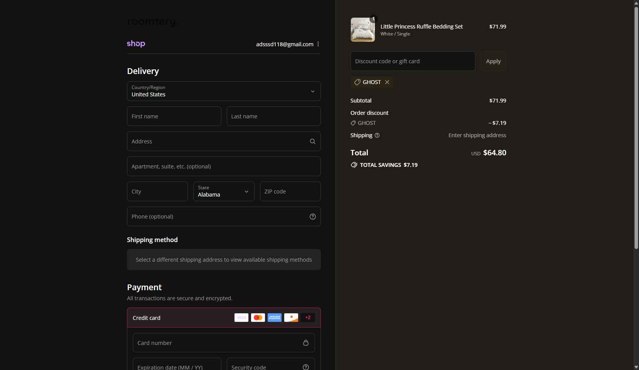The width and height of the screenshot is (639, 370).
Task: Select the Credit card payment option
Action: click(224, 318)
